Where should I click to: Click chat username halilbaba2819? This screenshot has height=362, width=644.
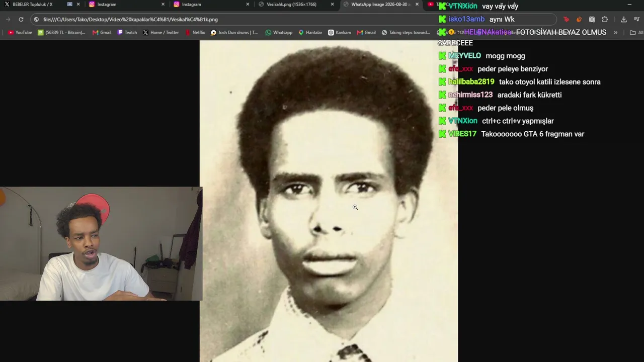tap(471, 82)
